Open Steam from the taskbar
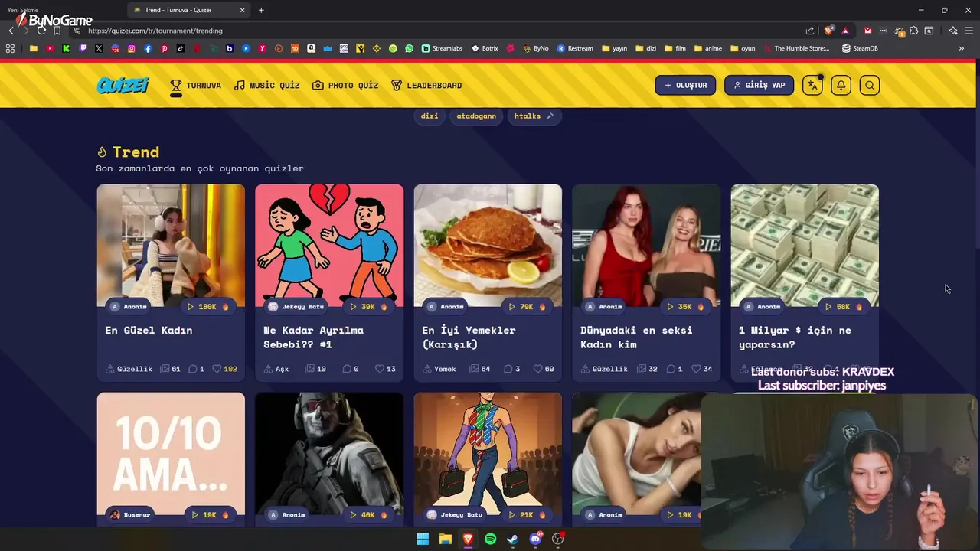Viewport: 980px width, 551px height. click(x=513, y=539)
